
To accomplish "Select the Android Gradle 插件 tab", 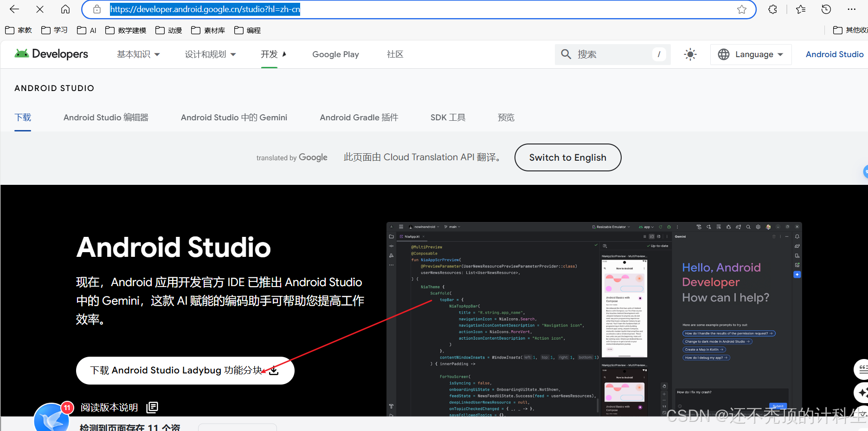I will pos(359,118).
